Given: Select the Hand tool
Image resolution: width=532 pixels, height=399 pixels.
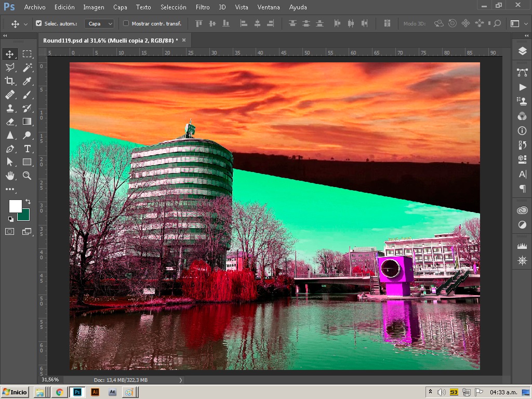Looking at the screenshot, I should tap(9, 176).
